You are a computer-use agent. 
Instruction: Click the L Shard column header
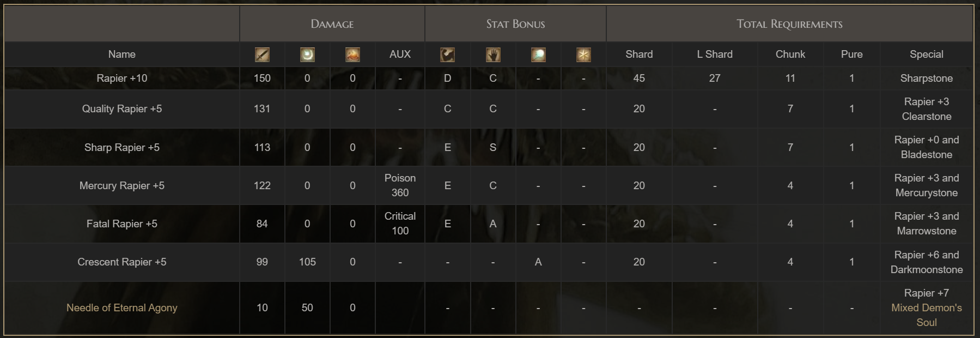click(715, 54)
